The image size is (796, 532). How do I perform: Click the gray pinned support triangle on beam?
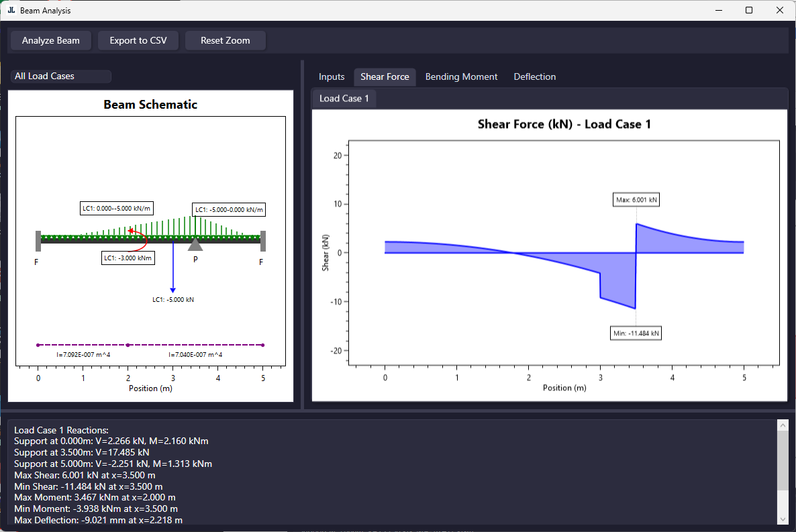(x=195, y=245)
